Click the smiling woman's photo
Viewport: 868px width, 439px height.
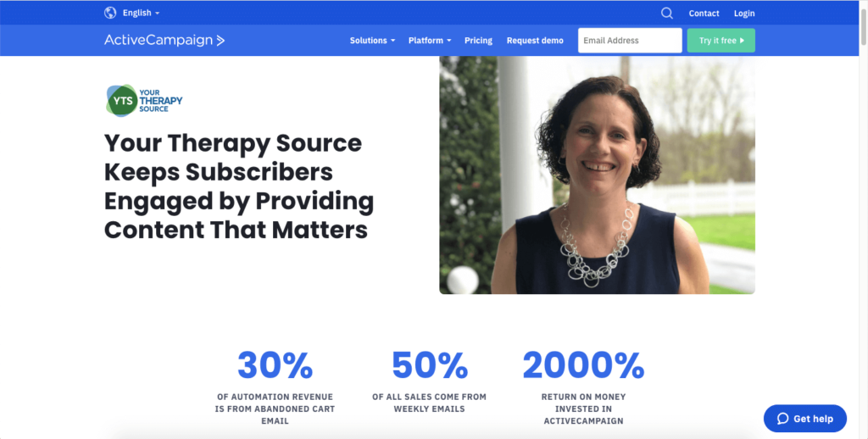point(597,175)
